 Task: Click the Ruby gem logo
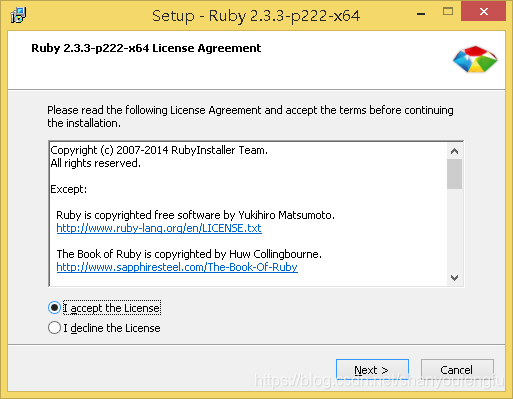pyautogui.click(x=475, y=59)
